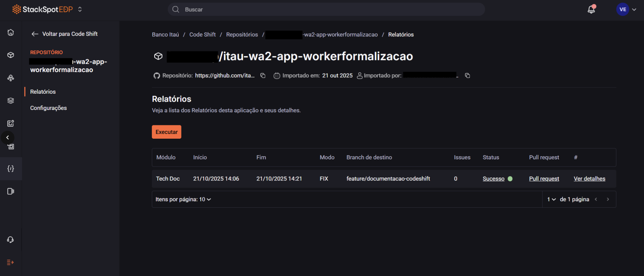Focus the Buscar search field
The width and height of the screenshot is (644, 276).
tap(326, 9)
